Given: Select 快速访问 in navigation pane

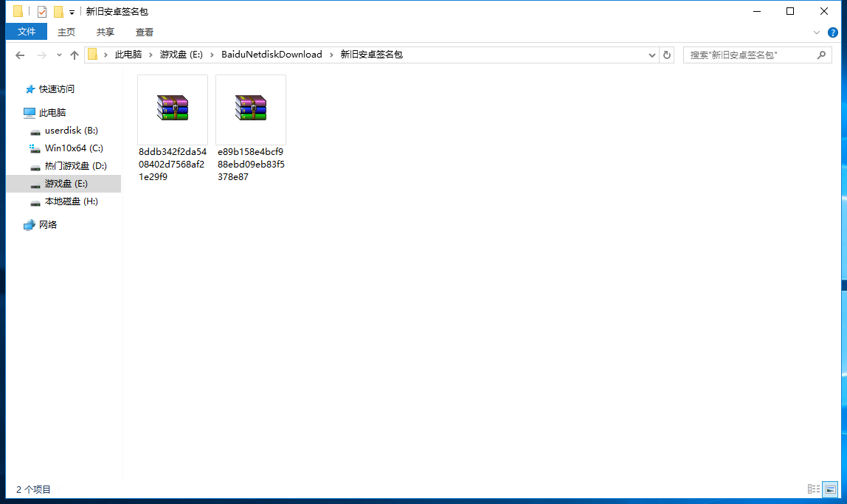Looking at the screenshot, I should click(x=57, y=89).
